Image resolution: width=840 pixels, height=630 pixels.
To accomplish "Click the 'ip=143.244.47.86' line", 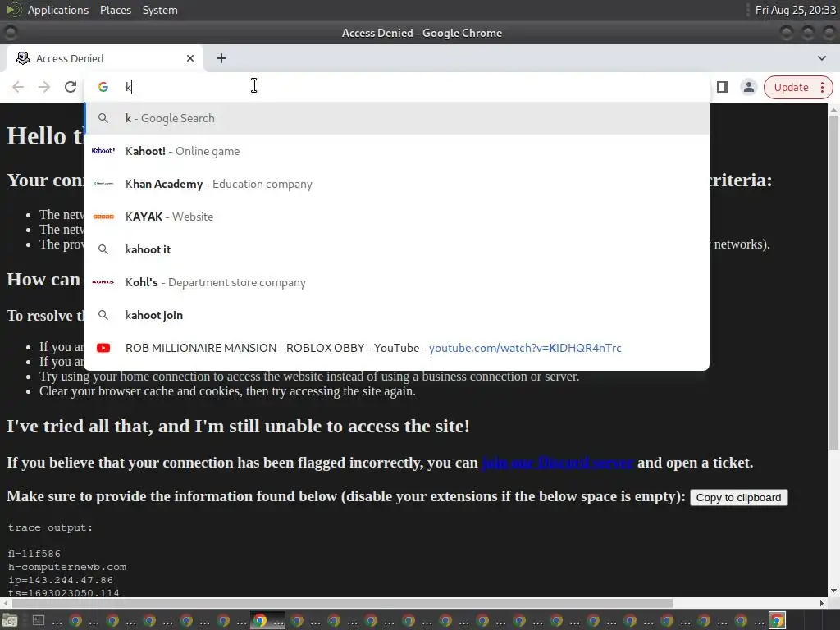I will click(61, 580).
